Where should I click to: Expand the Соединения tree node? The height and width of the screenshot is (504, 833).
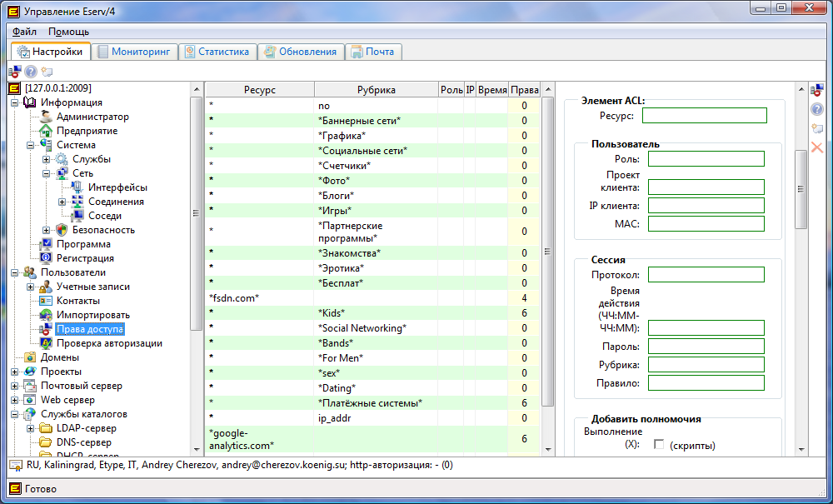coord(62,202)
